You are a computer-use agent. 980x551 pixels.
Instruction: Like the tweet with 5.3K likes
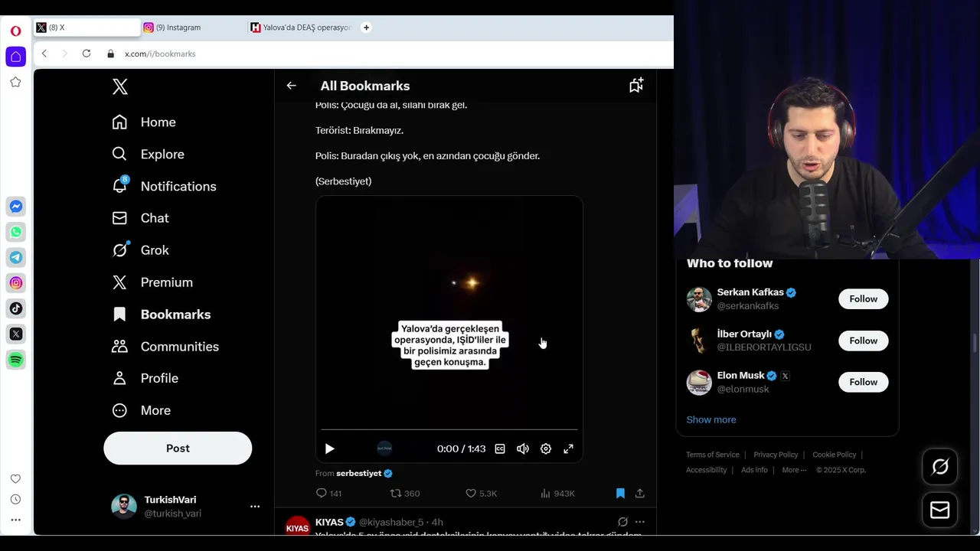pos(481,494)
